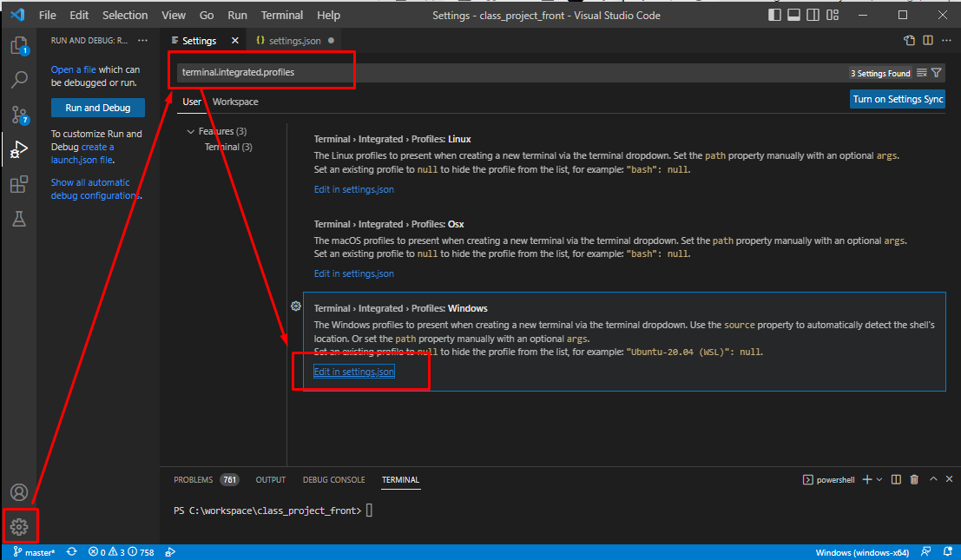Open the Explorer view in activity bar

click(19, 45)
